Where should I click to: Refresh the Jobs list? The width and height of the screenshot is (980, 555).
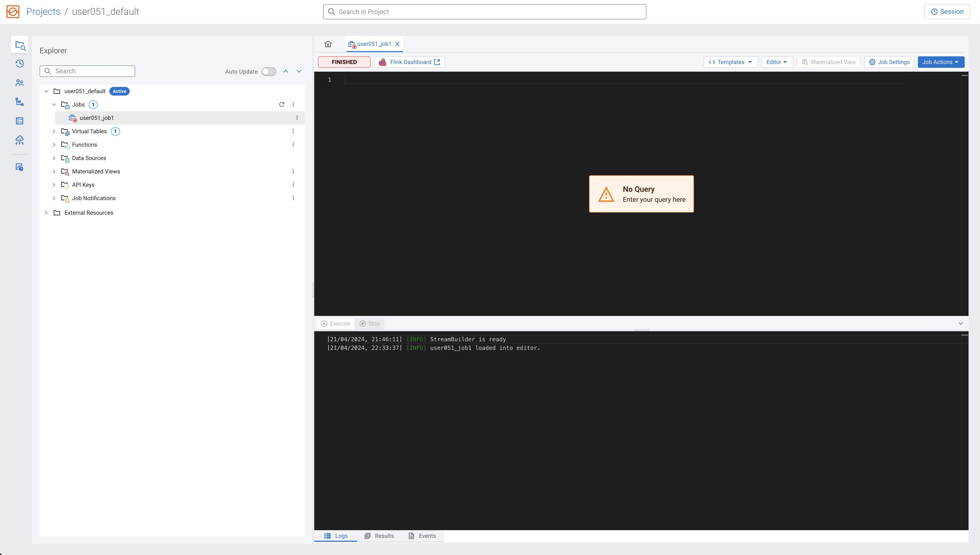click(x=282, y=104)
